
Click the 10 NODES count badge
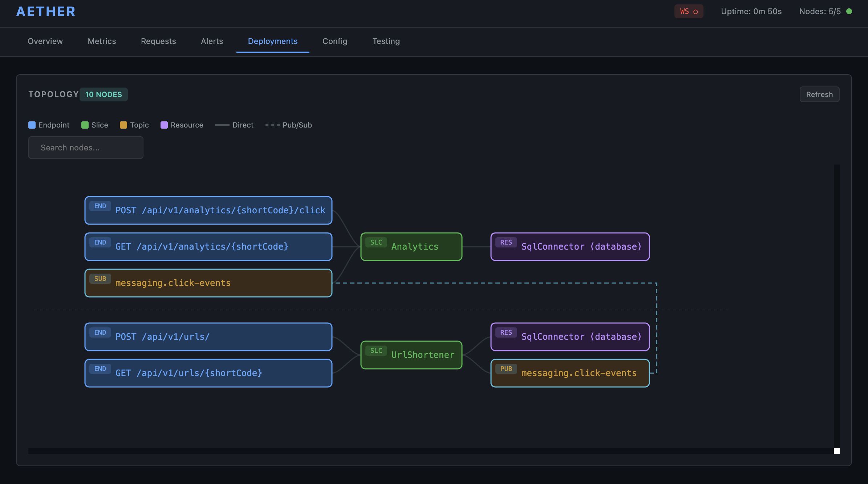103,94
